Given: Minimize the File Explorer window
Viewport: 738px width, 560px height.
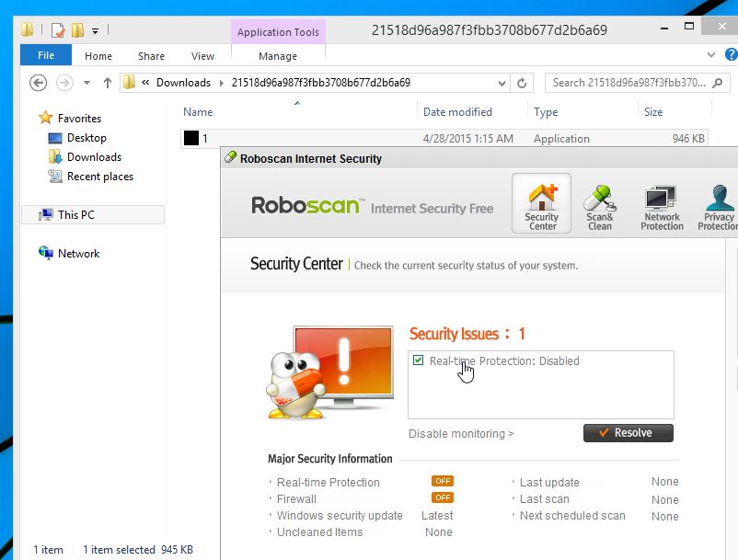Looking at the screenshot, I should tap(664, 28).
